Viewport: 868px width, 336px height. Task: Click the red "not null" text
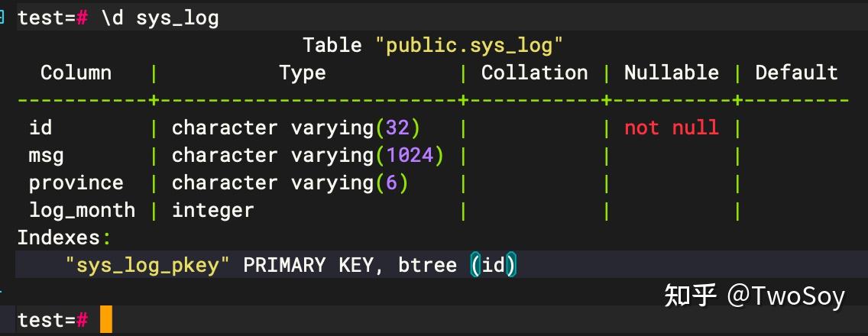pyautogui.click(x=671, y=128)
